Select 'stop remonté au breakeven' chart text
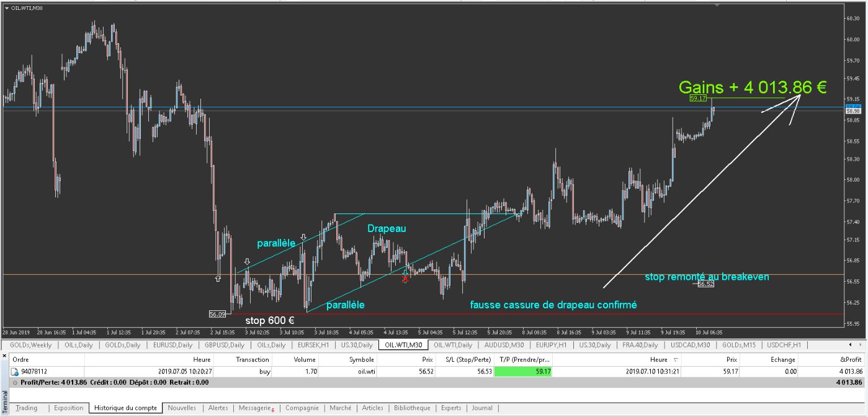The image size is (868, 417). (707, 276)
